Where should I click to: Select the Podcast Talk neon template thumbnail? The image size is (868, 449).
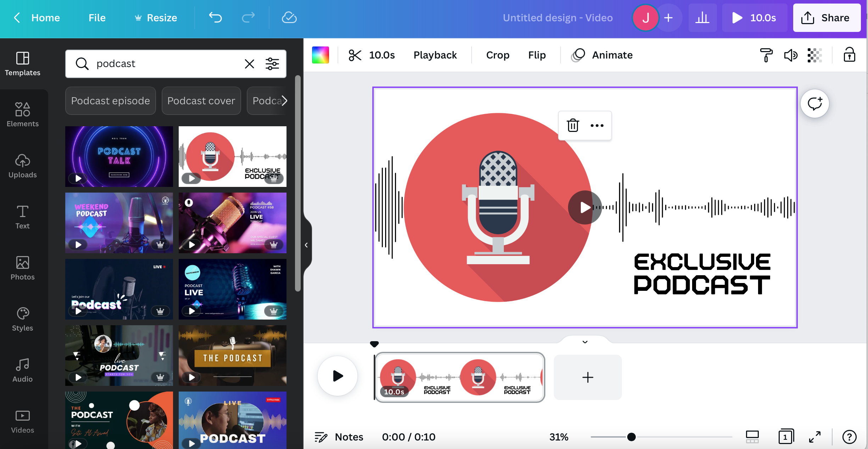click(119, 156)
